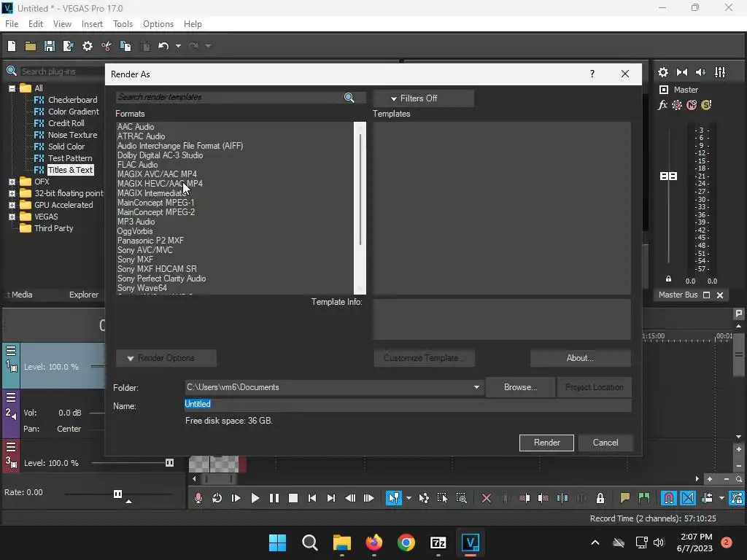This screenshot has width=747, height=560.
Task: Open the Options menu
Action: (158, 24)
